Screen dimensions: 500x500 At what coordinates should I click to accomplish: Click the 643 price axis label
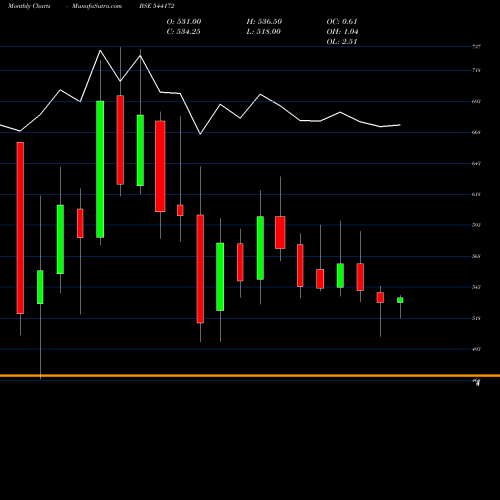pos(476,163)
